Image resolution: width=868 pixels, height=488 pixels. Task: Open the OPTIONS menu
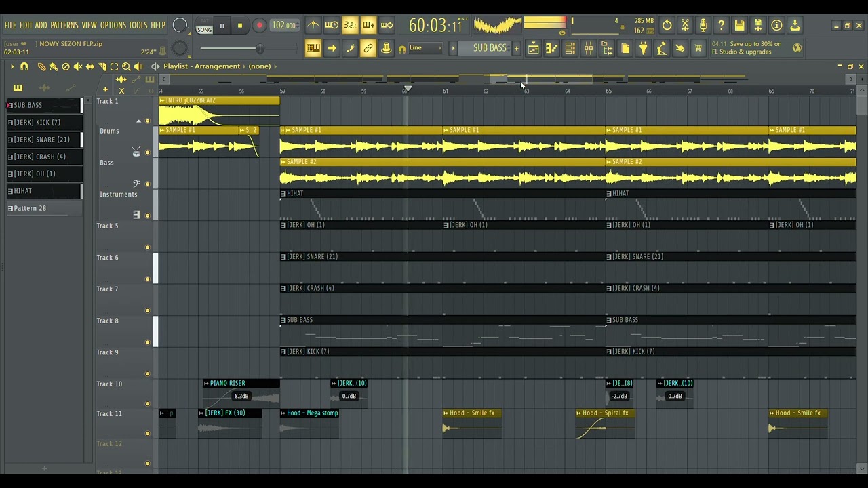113,26
